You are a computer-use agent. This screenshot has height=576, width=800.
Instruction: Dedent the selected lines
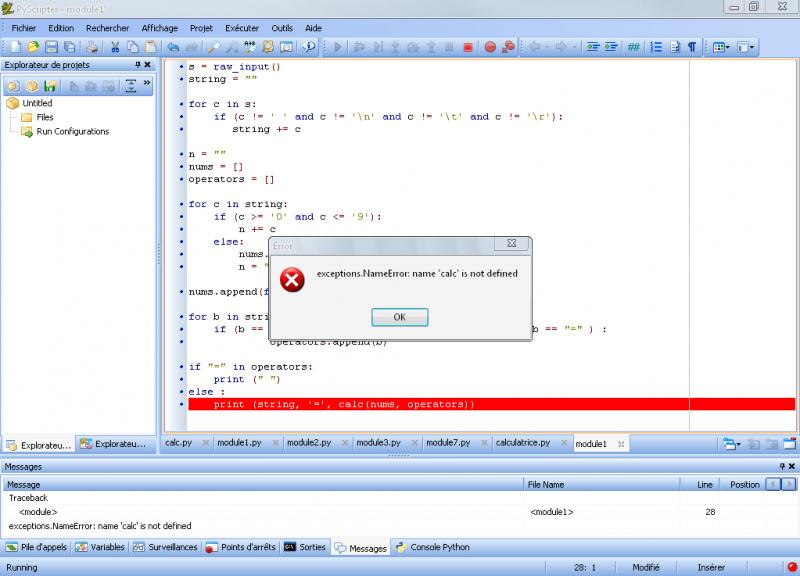click(x=592, y=47)
